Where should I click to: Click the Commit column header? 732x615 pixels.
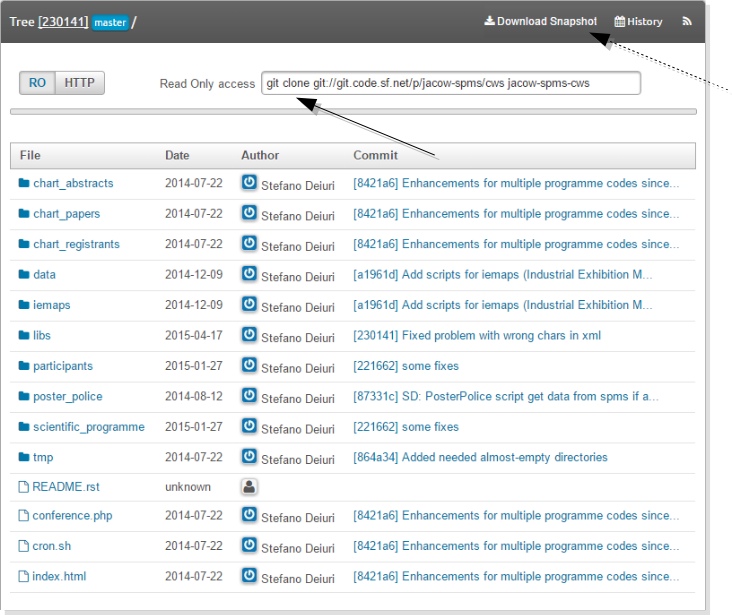point(375,156)
